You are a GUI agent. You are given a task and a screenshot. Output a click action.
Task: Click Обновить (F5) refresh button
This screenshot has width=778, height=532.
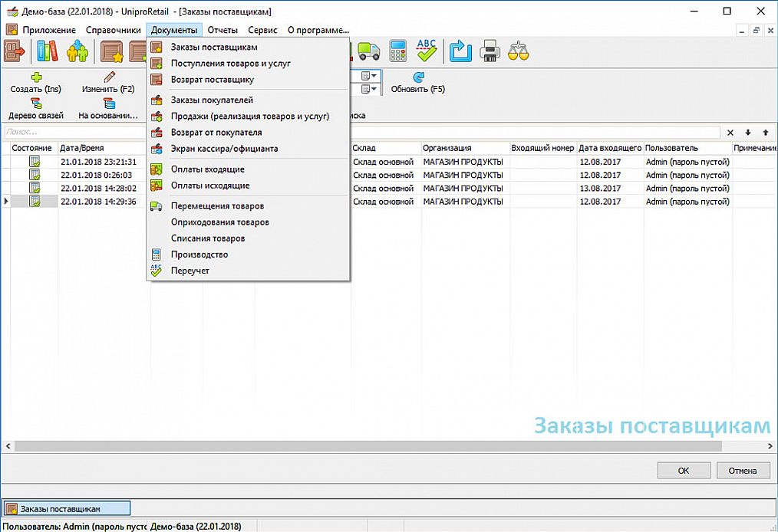(418, 83)
